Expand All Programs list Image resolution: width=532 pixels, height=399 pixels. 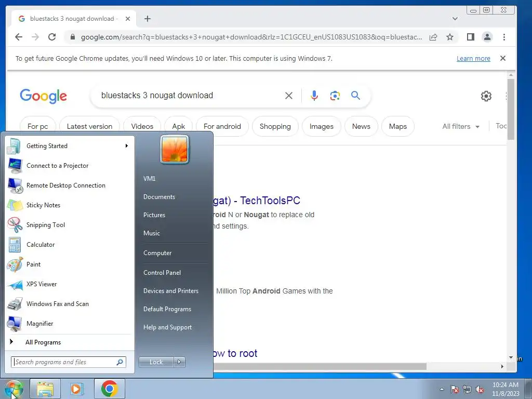69,342
